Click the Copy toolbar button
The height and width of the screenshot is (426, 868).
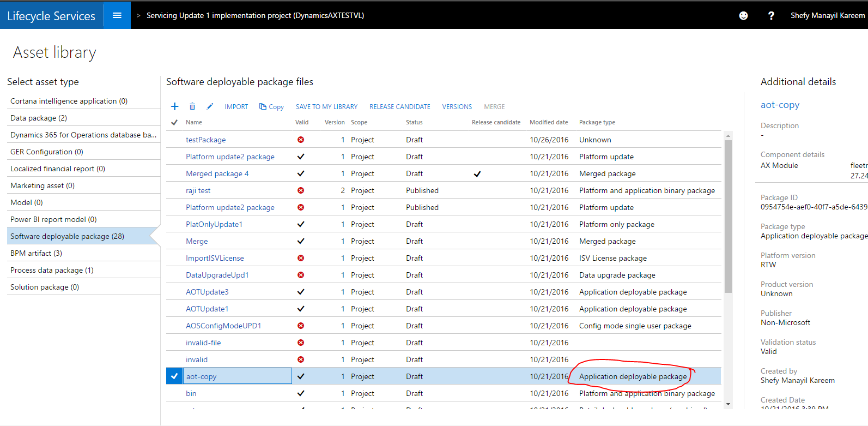point(271,107)
